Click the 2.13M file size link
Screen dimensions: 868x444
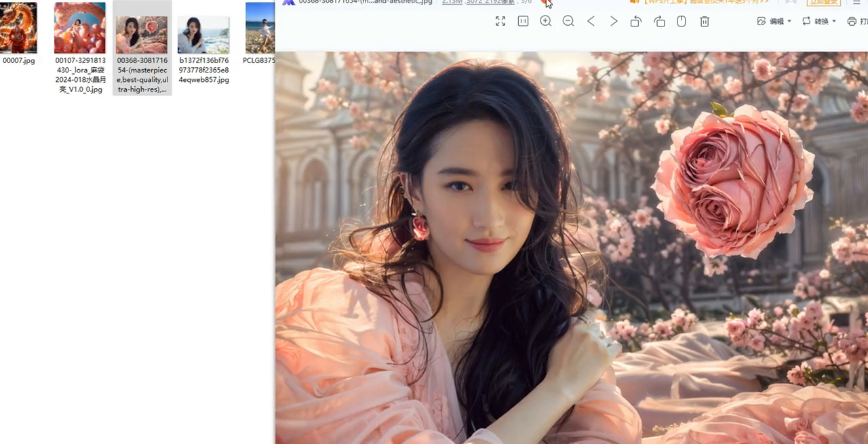click(x=451, y=2)
